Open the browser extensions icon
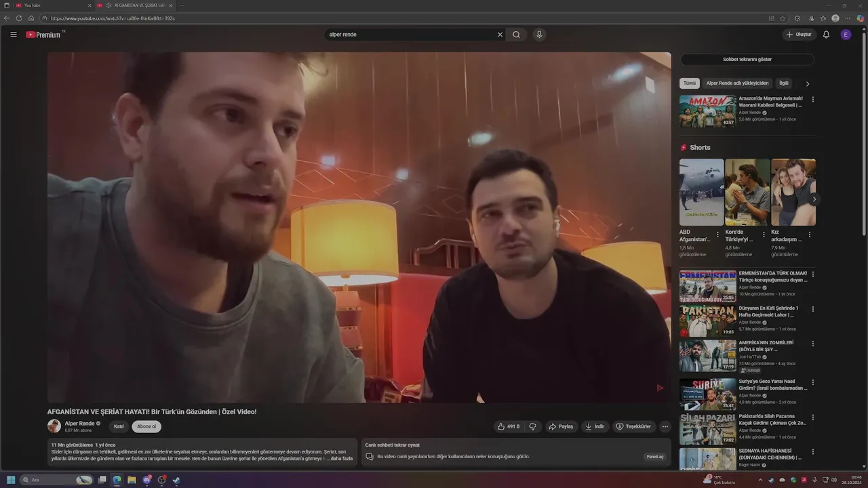Screen dimensions: 868x488 pos(797,18)
